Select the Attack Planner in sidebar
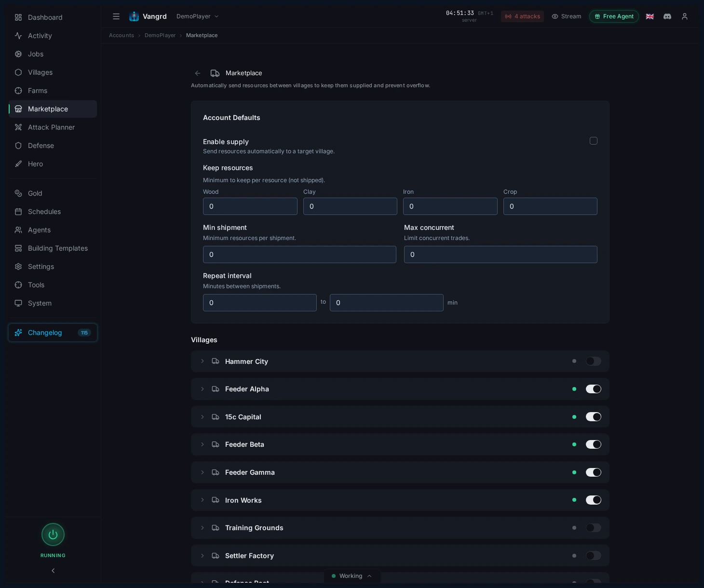 pyautogui.click(x=51, y=127)
